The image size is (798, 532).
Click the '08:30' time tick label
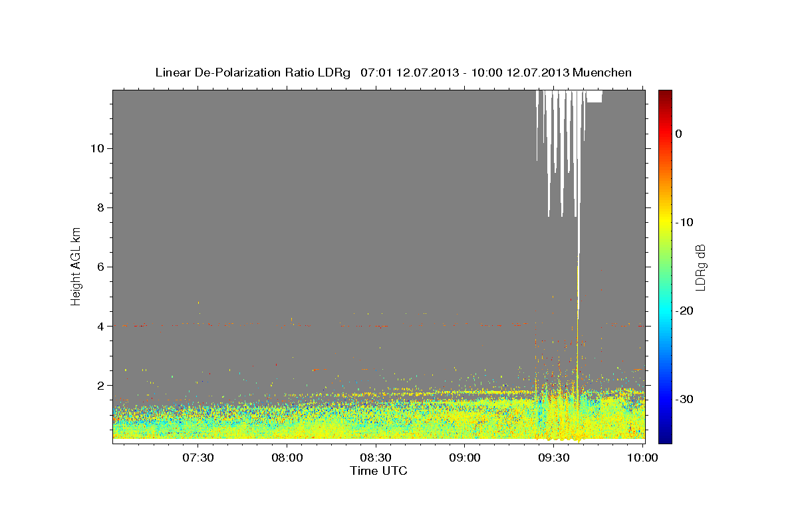[x=376, y=458]
